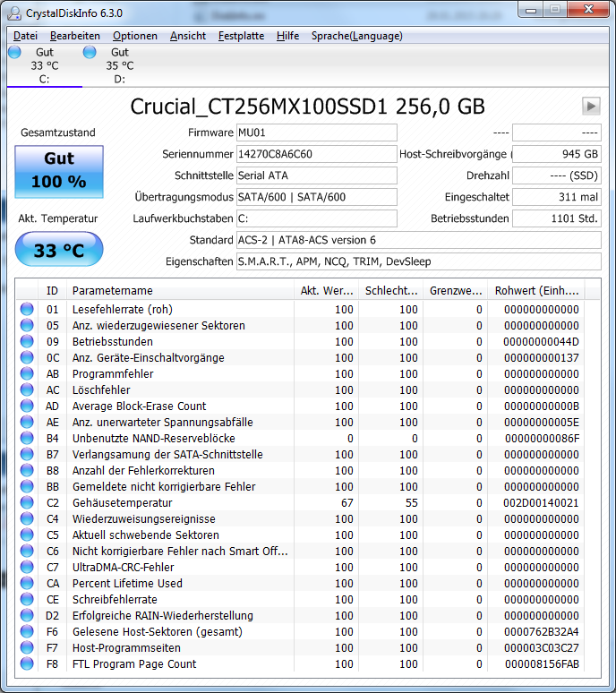616x693 pixels.
Task: Click the Gesamtzustand label
Action: 58,133
